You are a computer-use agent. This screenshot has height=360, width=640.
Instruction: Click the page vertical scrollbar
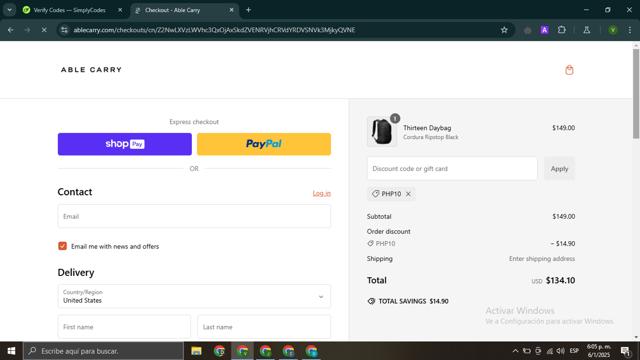pos(636,94)
